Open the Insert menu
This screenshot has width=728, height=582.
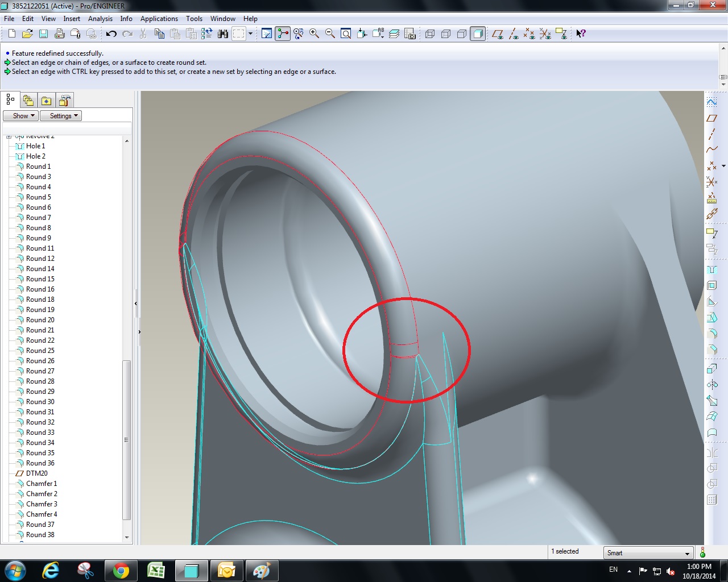tap(72, 19)
